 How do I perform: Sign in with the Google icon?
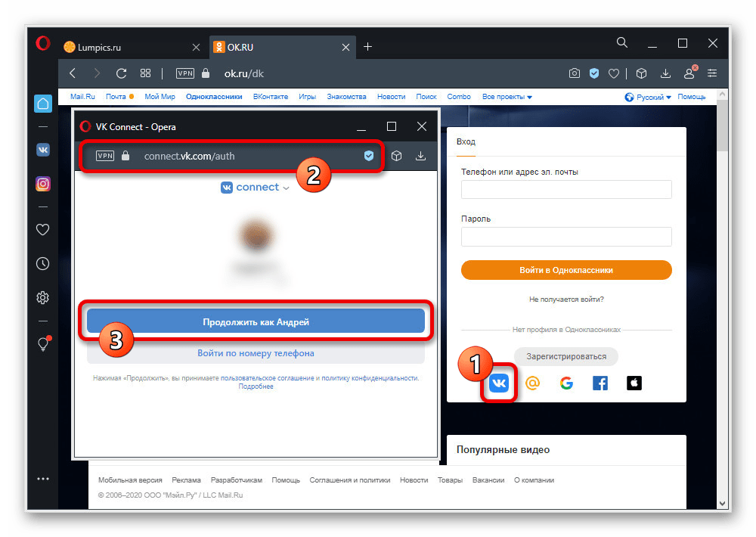click(566, 383)
